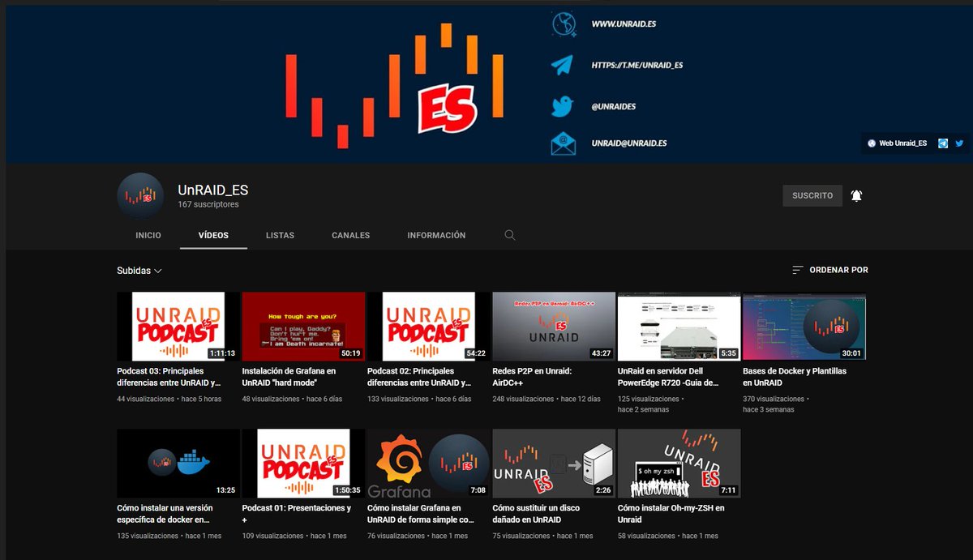Click the '167 suscriptores' text
Image resolution: width=973 pixels, height=560 pixels.
coord(208,205)
